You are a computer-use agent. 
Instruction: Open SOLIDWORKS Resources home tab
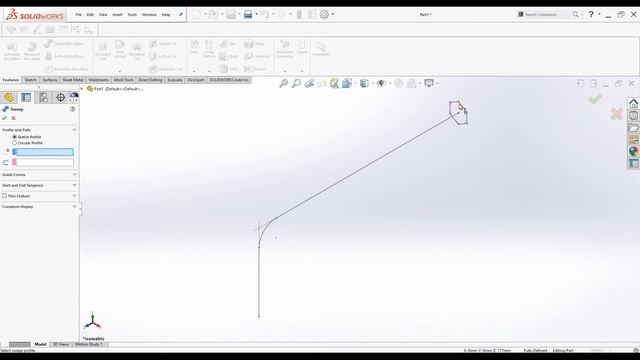633,103
